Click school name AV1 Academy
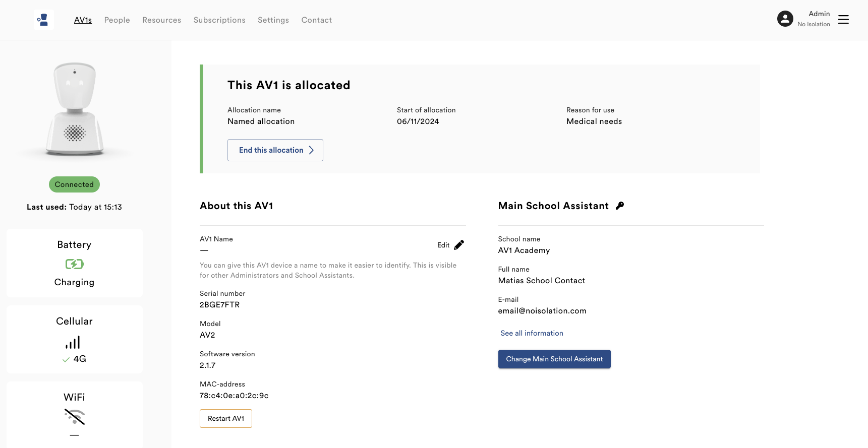Image resolution: width=868 pixels, height=448 pixels. tap(524, 250)
